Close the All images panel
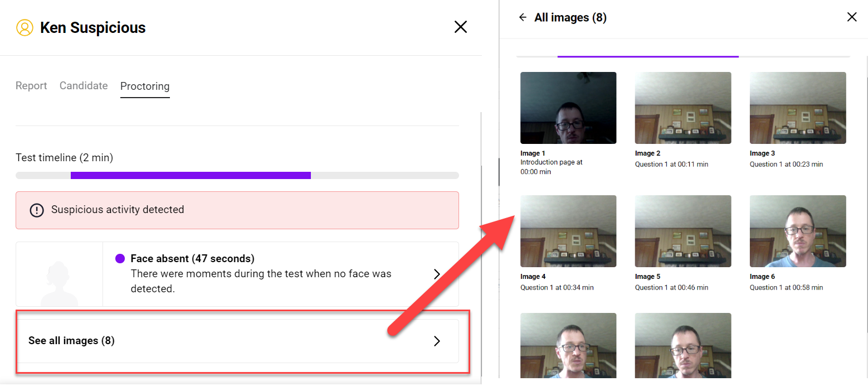 tap(851, 17)
